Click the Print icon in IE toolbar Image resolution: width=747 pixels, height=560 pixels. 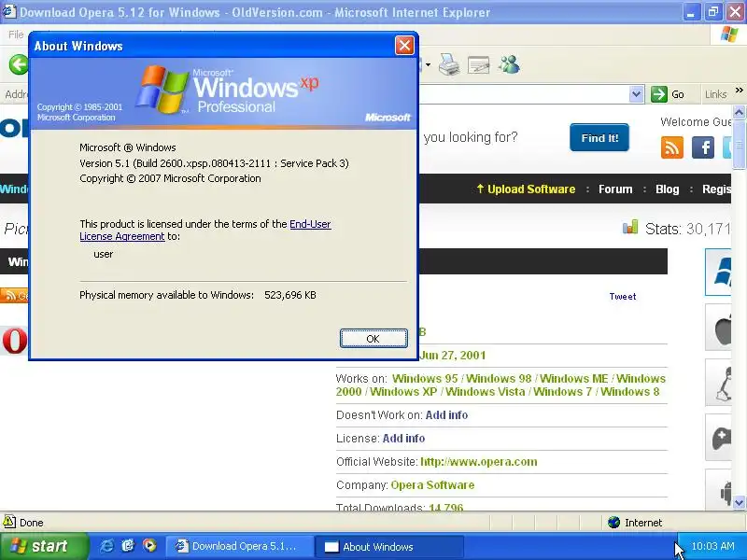coord(448,64)
